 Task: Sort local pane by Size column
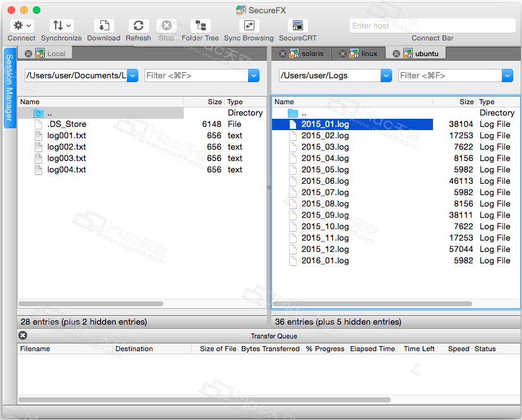click(x=204, y=102)
